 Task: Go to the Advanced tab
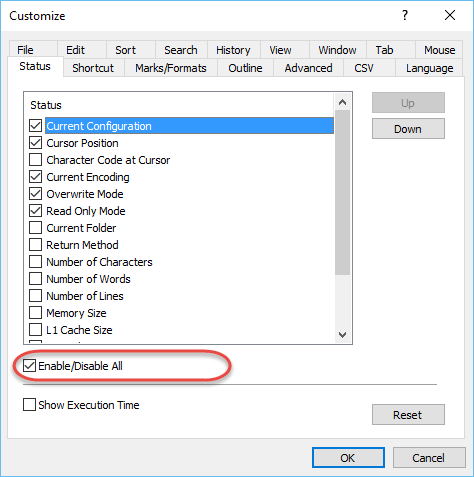308,68
